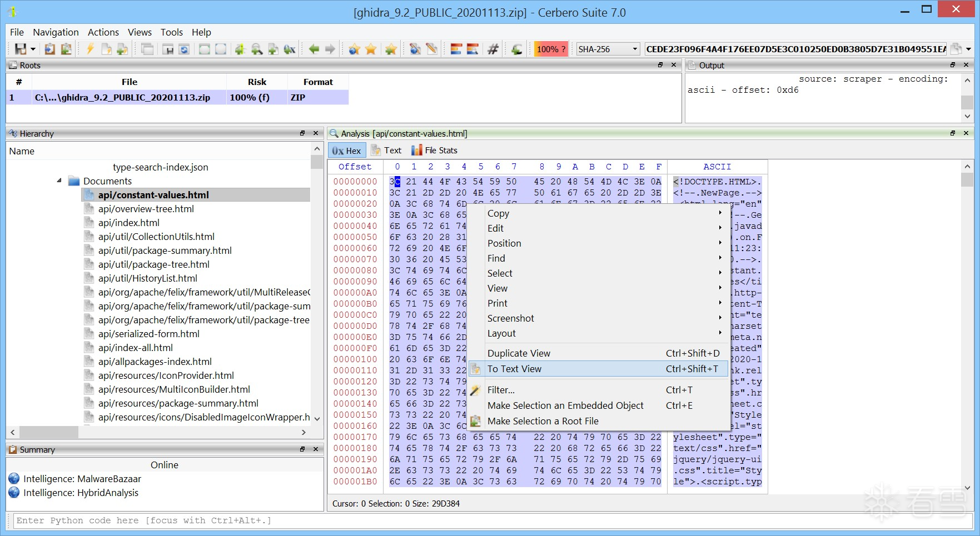Open Intelligence: MalwareBazaar link
The width and height of the screenshot is (980, 536).
82,479
